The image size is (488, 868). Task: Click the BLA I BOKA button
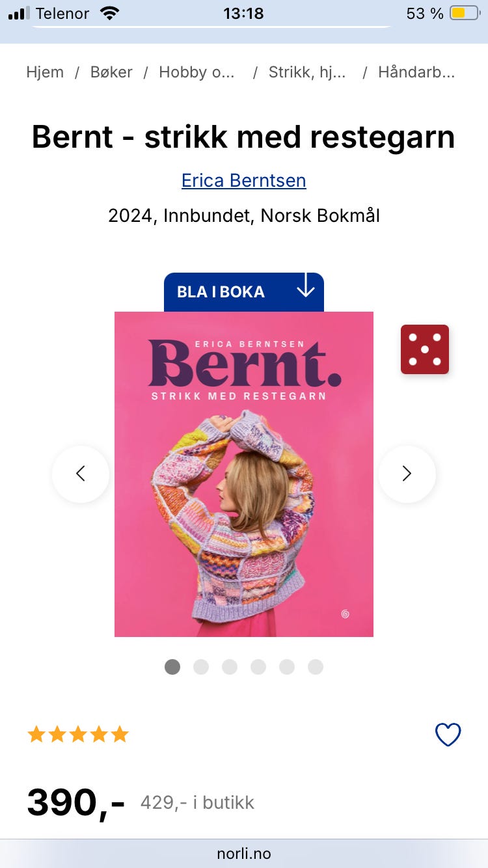[x=244, y=292]
